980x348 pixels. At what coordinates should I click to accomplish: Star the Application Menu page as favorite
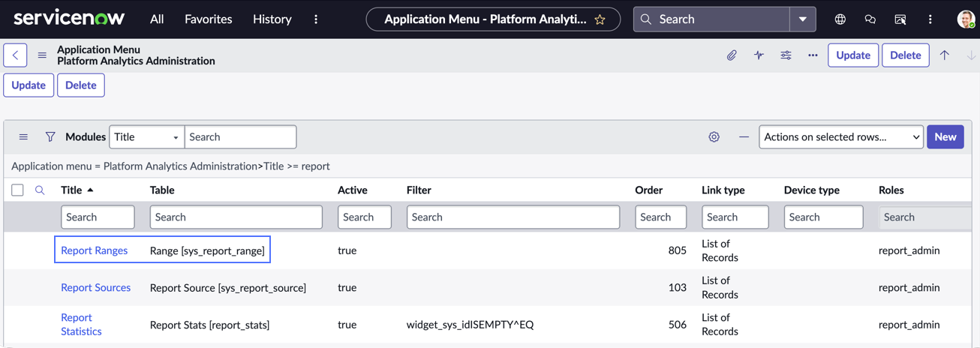click(600, 19)
